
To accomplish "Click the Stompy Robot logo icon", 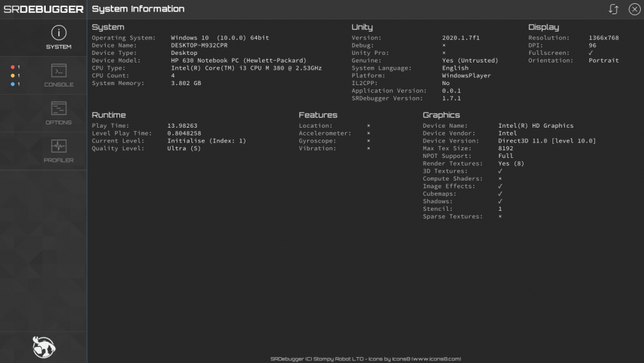I will coord(44,348).
